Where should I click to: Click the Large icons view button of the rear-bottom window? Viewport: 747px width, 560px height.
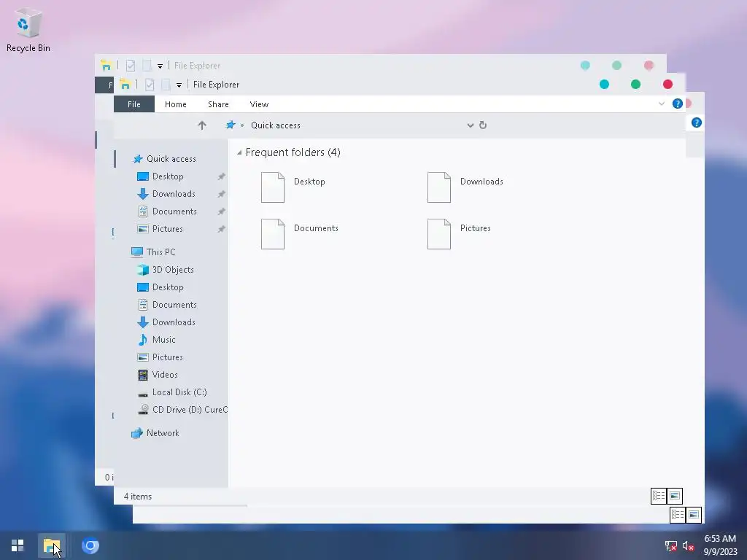point(694,514)
